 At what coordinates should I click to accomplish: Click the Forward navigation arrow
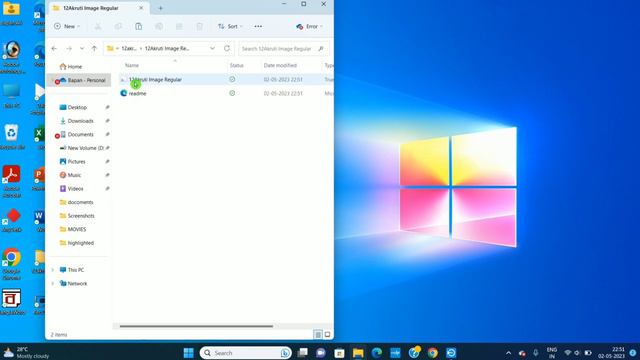[x=69, y=49]
